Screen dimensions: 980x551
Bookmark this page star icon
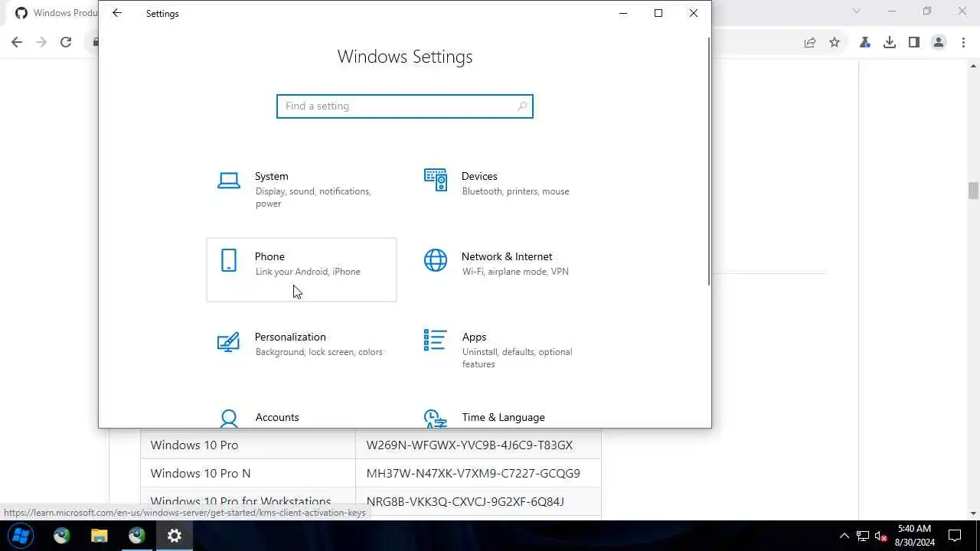(835, 43)
